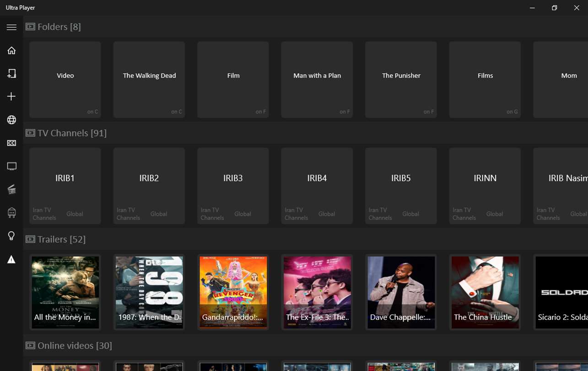
Task: Click the icon beside Trailers heading
Action: pos(30,239)
